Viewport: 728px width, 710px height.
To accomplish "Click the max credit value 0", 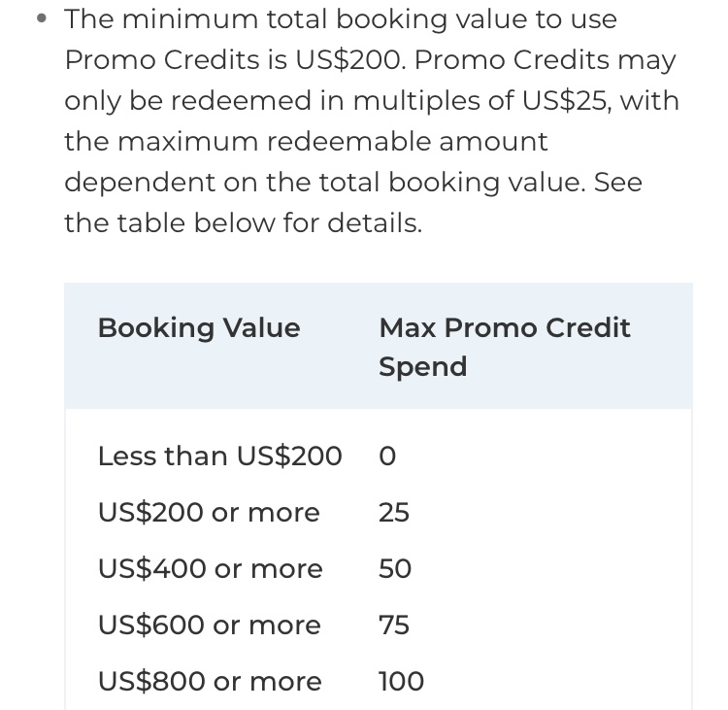I will coord(387,456).
